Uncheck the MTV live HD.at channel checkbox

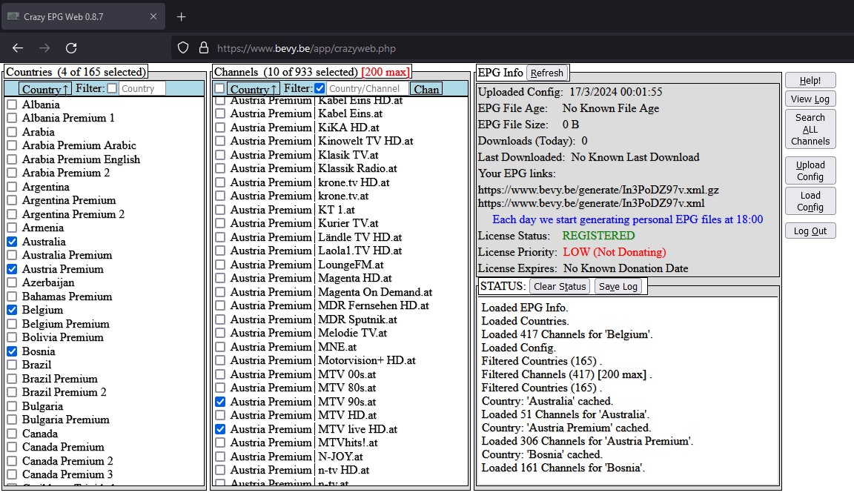[220, 429]
